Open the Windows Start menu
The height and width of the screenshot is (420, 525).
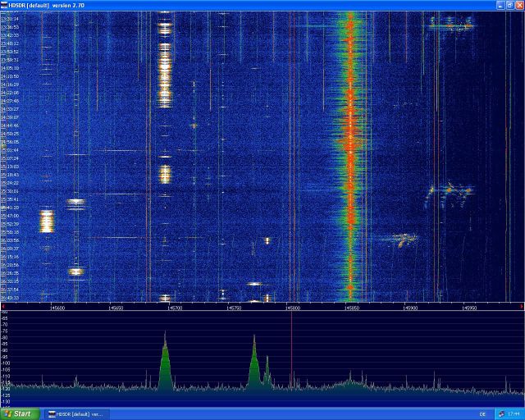click(x=20, y=414)
